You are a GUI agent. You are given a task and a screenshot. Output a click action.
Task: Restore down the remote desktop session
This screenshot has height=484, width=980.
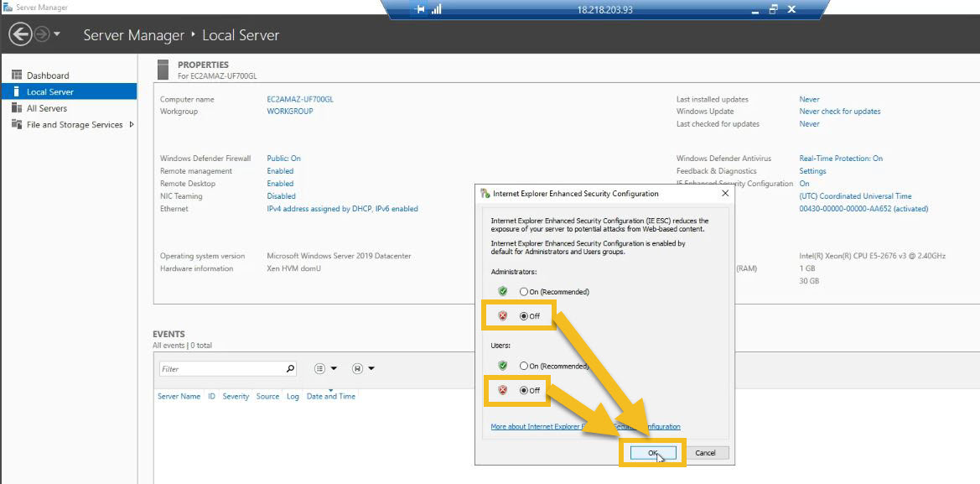point(774,9)
